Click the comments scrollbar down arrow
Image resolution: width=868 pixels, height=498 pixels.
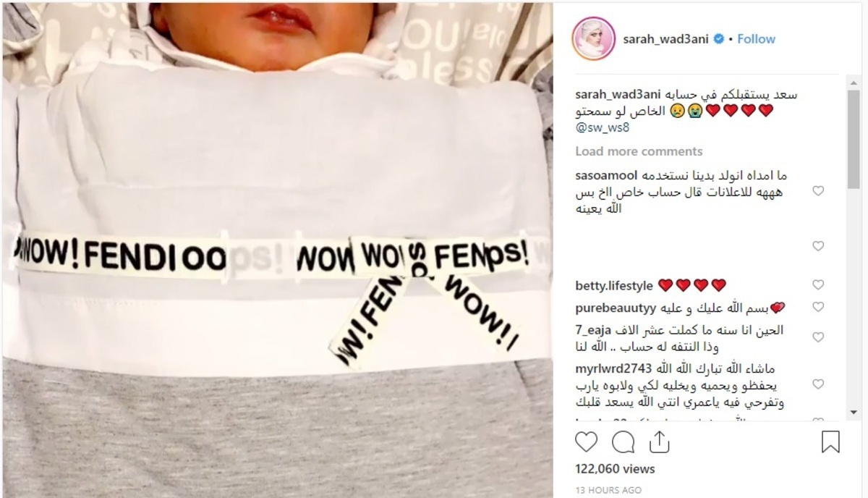click(854, 413)
